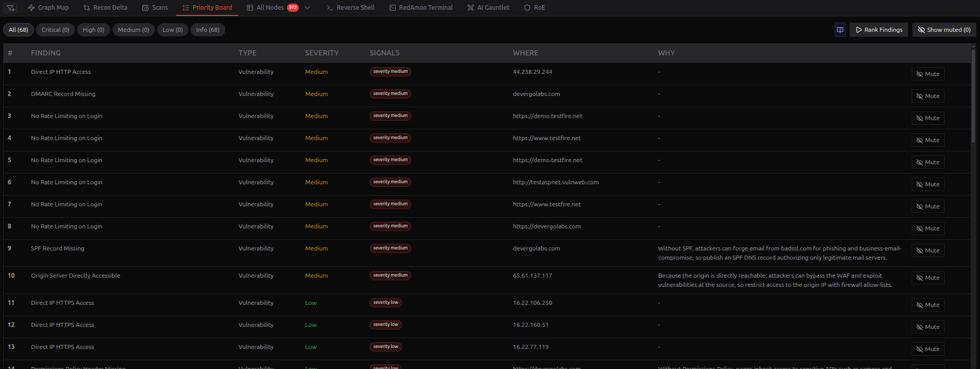Open the RedAmon Terminal tab
The image size is (980, 369).
point(421,8)
